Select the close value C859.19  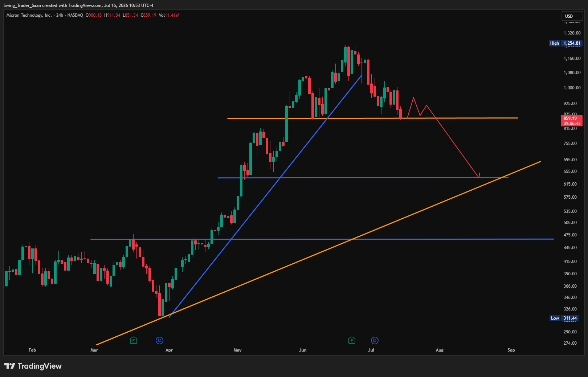[148, 15]
